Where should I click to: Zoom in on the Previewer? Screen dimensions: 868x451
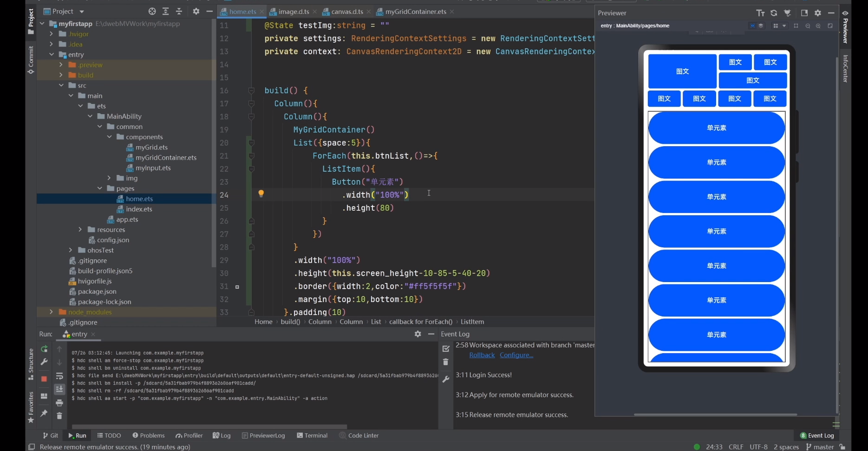[x=818, y=26]
